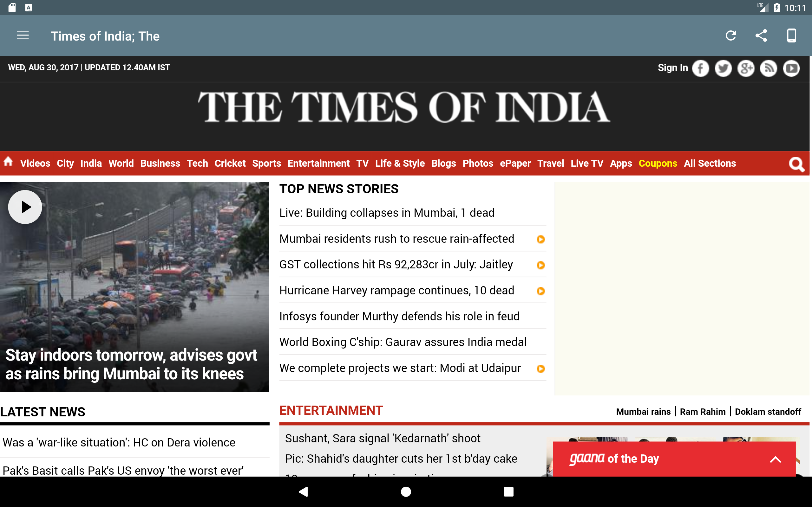Click the Google Plus icon
Screen dimensions: 812x507
coord(746,68)
